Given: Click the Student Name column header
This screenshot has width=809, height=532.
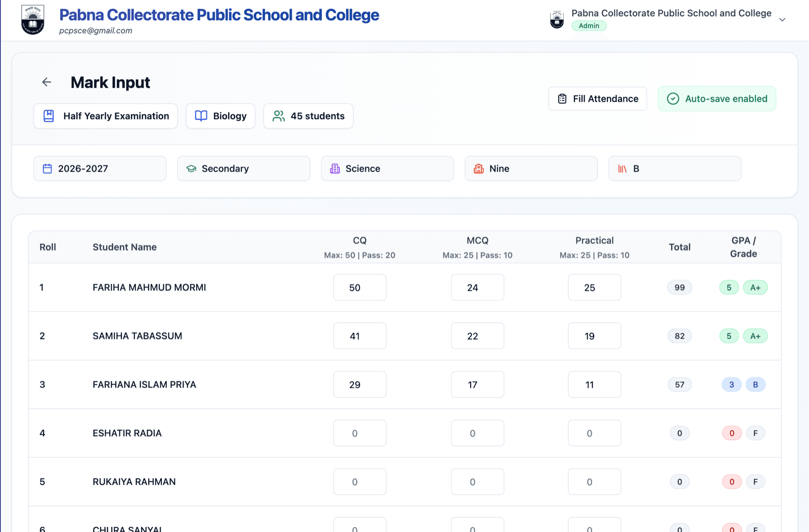Looking at the screenshot, I should (x=124, y=247).
